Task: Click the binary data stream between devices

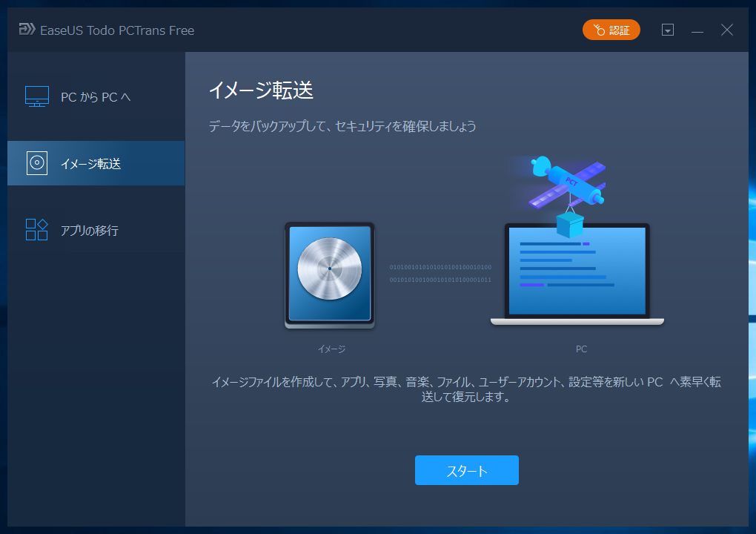Action: pyautogui.click(x=440, y=273)
